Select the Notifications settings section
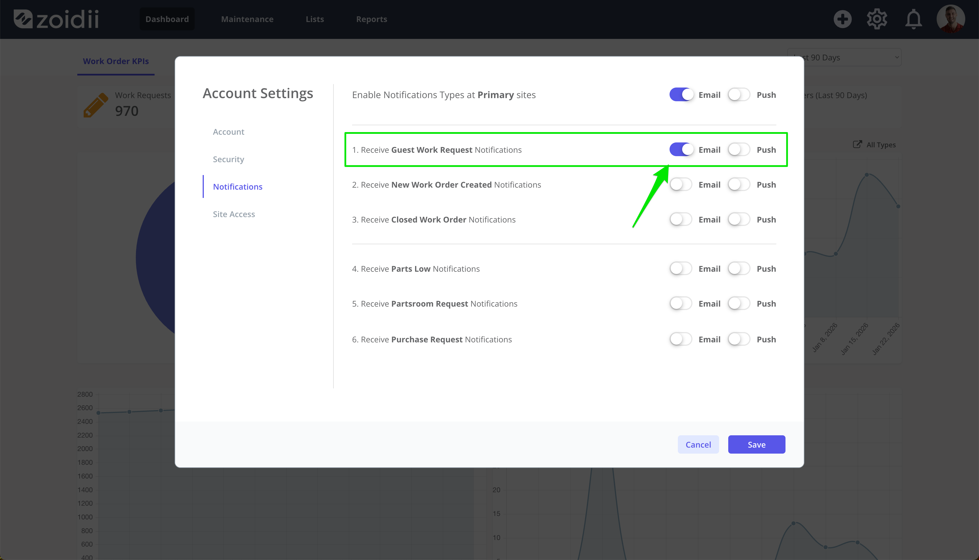The height and width of the screenshot is (560, 979). (237, 186)
